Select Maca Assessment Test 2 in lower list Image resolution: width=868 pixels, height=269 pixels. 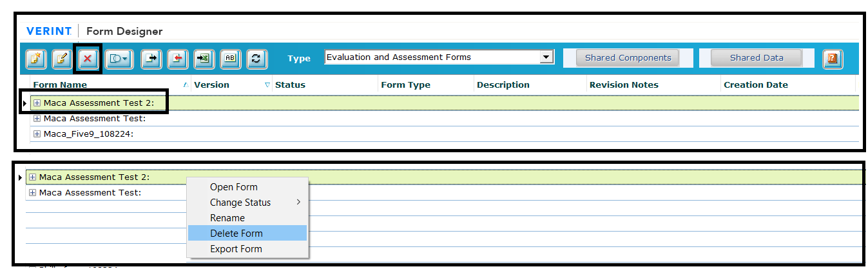tap(94, 177)
